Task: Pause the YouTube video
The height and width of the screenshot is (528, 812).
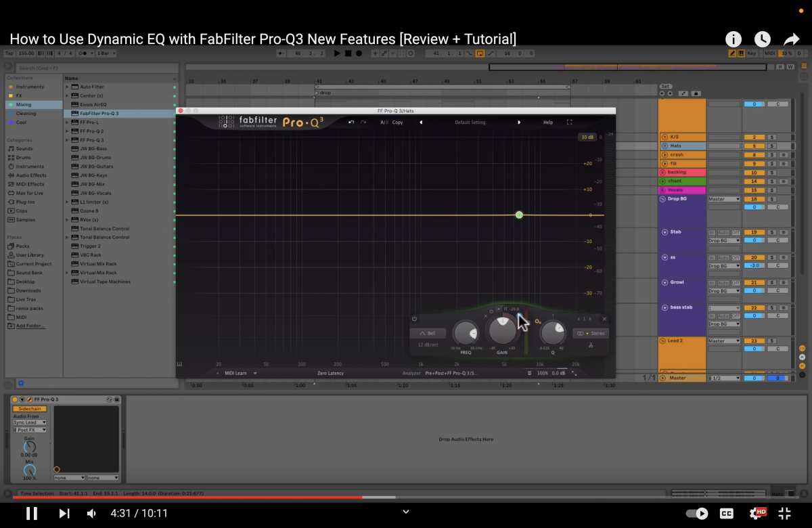Action: coord(32,513)
